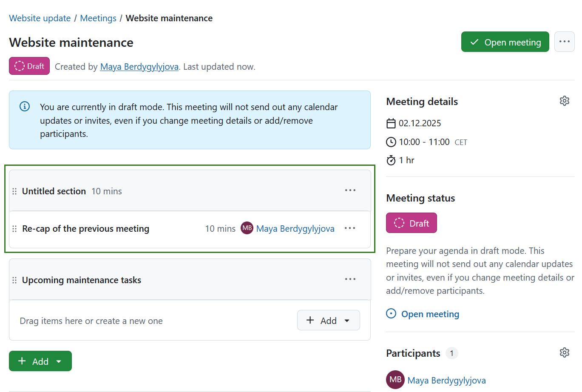
Task: Click the MB avatar in Participants list
Action: click(395, 380)
